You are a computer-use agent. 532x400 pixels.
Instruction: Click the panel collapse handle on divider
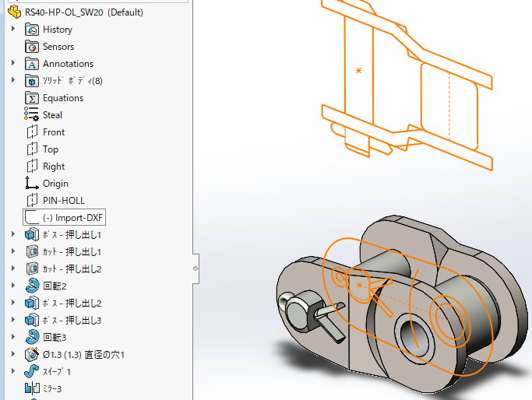point(196,268)
